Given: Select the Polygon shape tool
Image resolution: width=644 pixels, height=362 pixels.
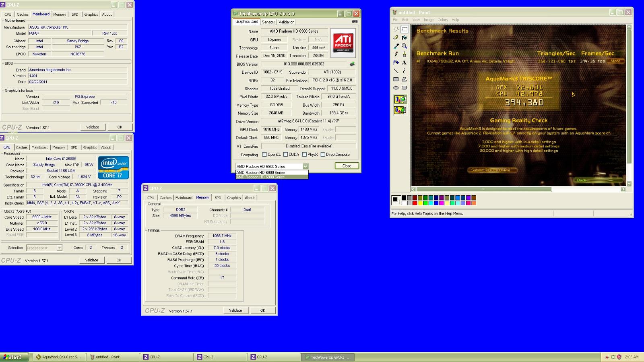Looking at the screenshot, I should 405,79.
